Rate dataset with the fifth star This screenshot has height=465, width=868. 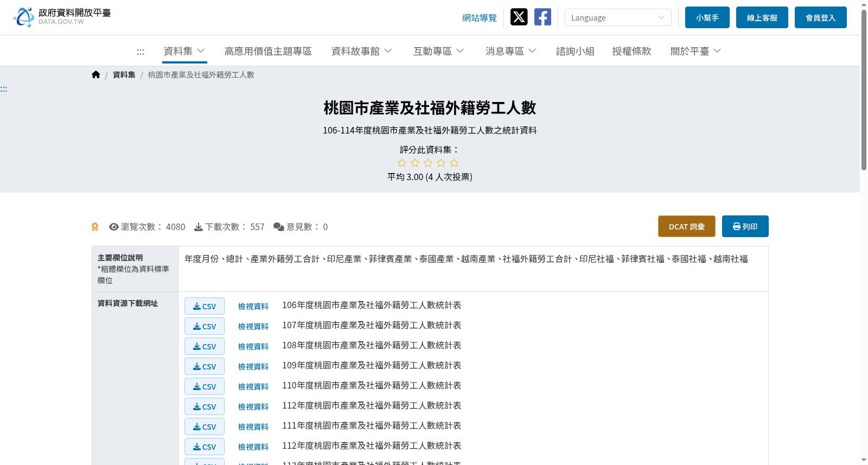[x=454, y=163]
